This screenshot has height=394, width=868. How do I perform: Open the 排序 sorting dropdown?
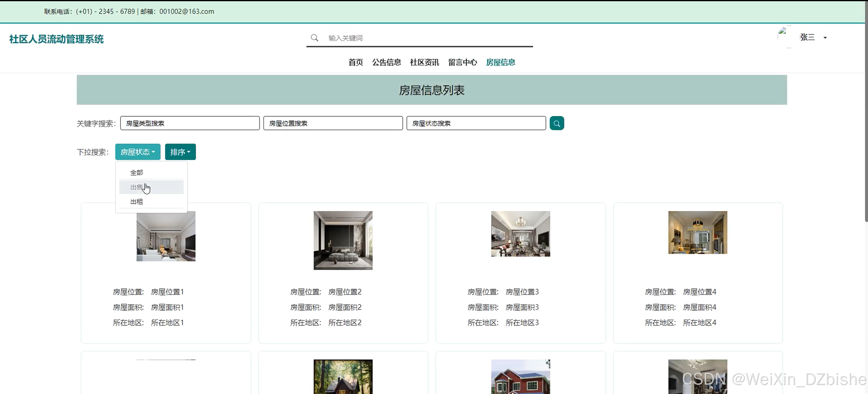(180, 152)
